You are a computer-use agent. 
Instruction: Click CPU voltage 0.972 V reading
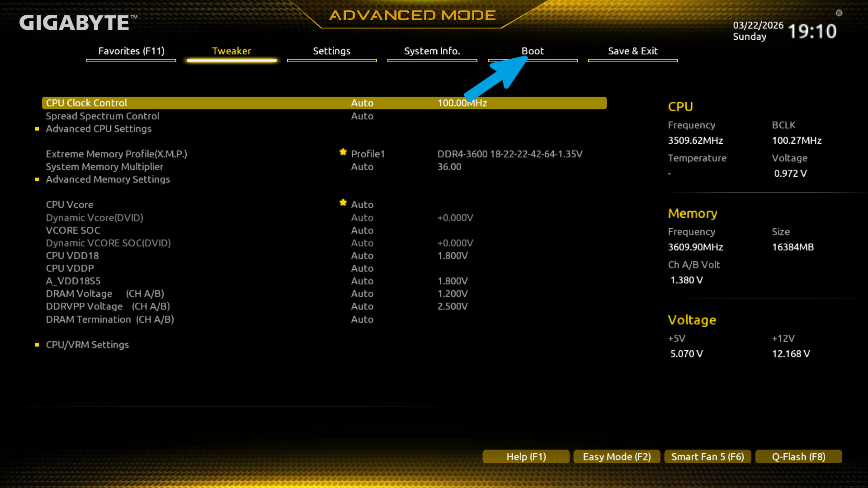[790, 174]
